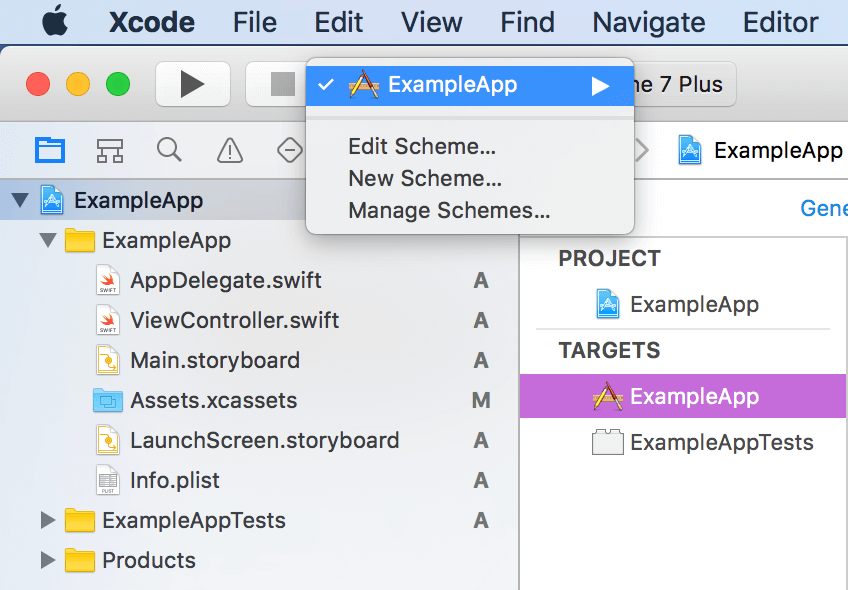Open the Edit menu
This screenshot has width=848, height=590.
339,23
